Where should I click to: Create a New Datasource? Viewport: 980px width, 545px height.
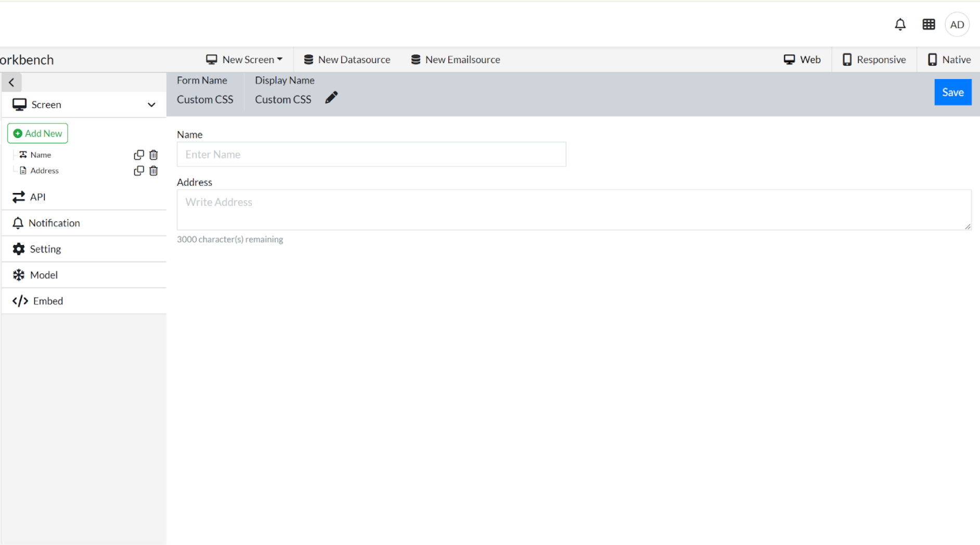347,60
